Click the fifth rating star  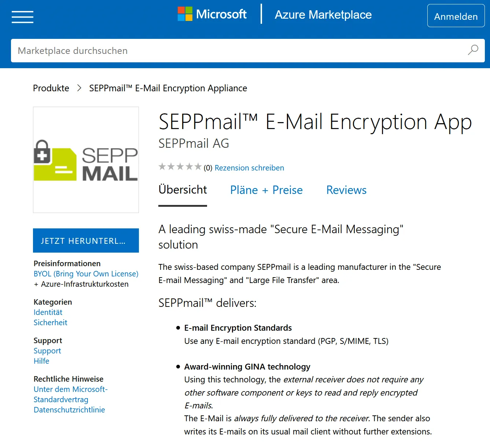click(x=198, y=166)
